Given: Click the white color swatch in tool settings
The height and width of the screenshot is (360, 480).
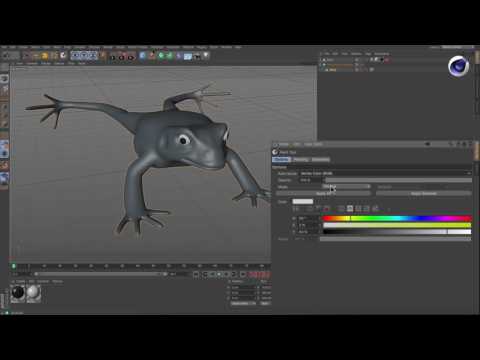Looking at the screenshot, I should (x=303, y=201).
